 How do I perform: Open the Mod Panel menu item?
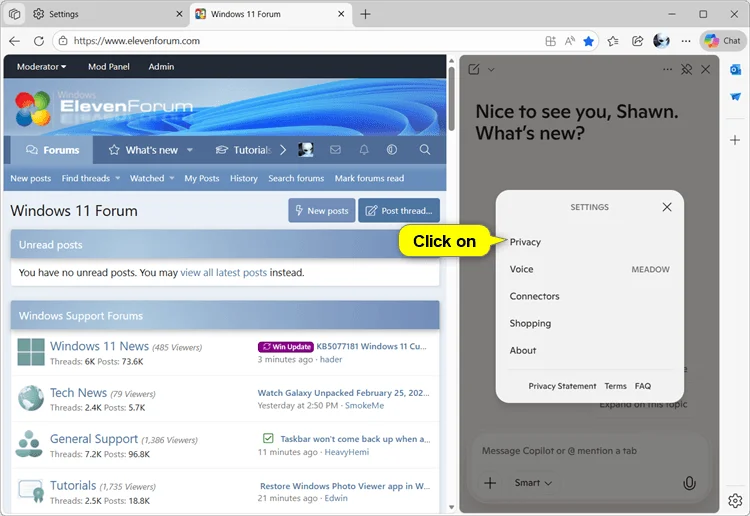tap(109, 67)
